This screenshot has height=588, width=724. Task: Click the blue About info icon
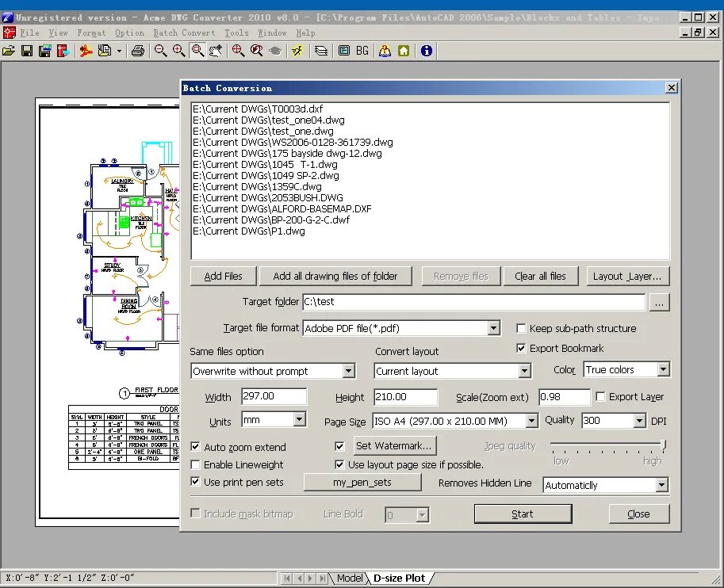click(x=426, y=51)
